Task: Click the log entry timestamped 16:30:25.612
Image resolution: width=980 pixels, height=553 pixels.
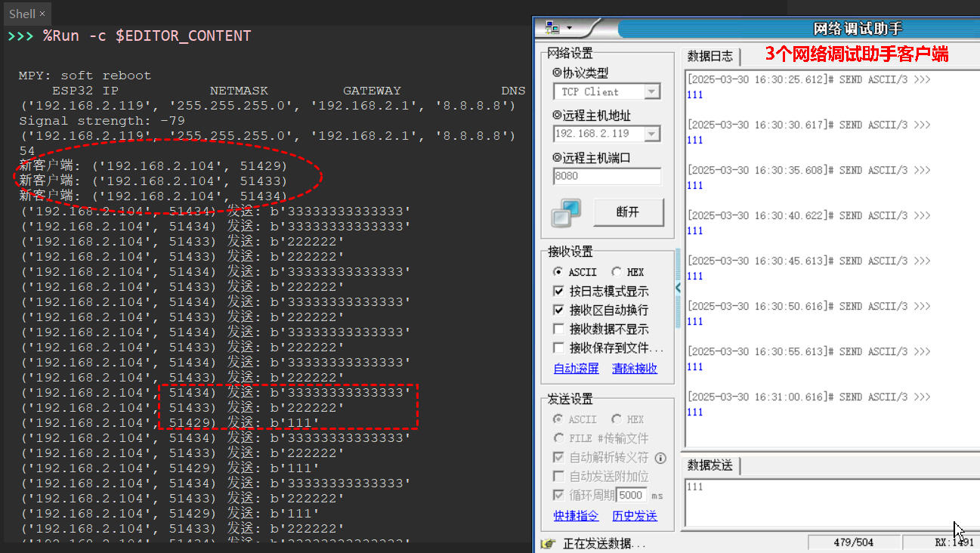Action: 809,79
